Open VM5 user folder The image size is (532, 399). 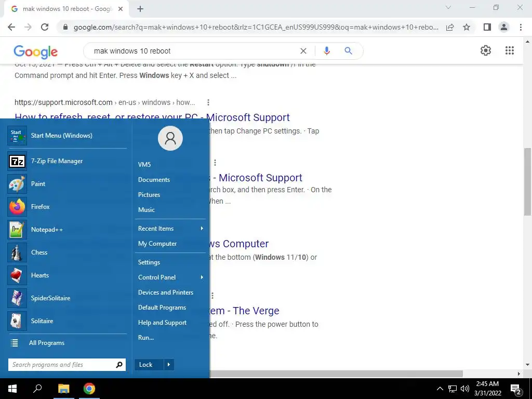pos(144,165)
